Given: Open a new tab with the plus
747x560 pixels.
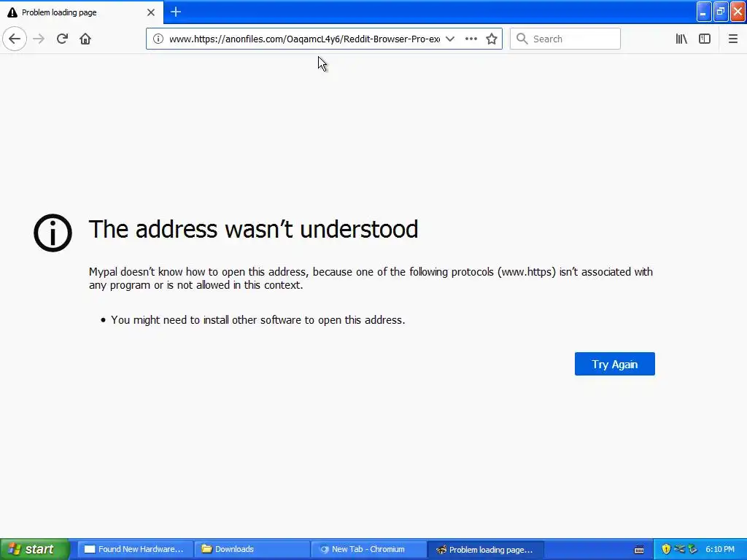Looking at the screenshot, I should pyautogui.click(x=176, y=12).
